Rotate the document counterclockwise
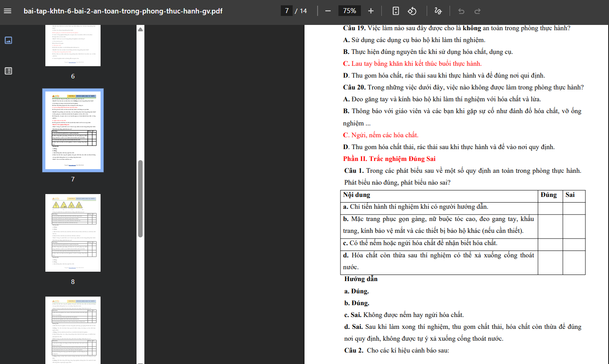 [412, 11]
